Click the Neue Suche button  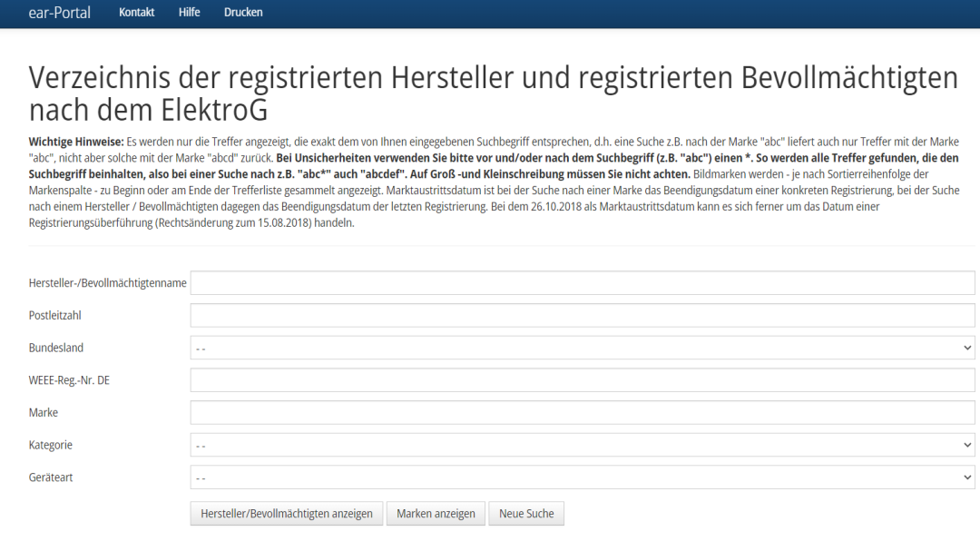click(526, 514)
